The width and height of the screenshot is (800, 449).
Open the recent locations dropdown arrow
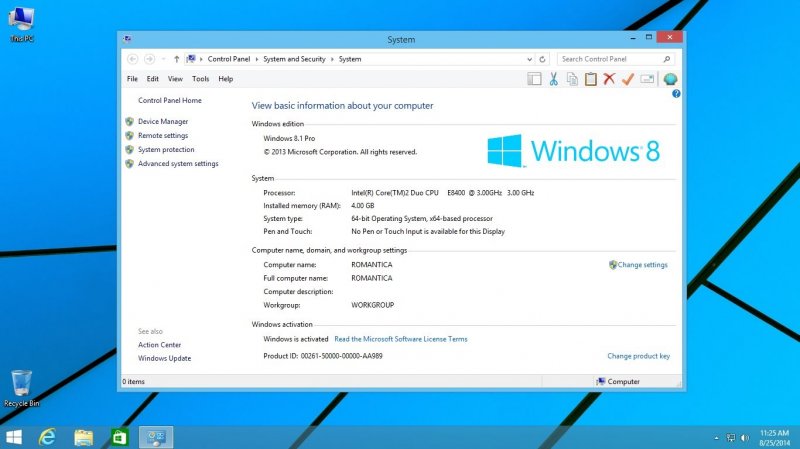click(x=163, y=59)
